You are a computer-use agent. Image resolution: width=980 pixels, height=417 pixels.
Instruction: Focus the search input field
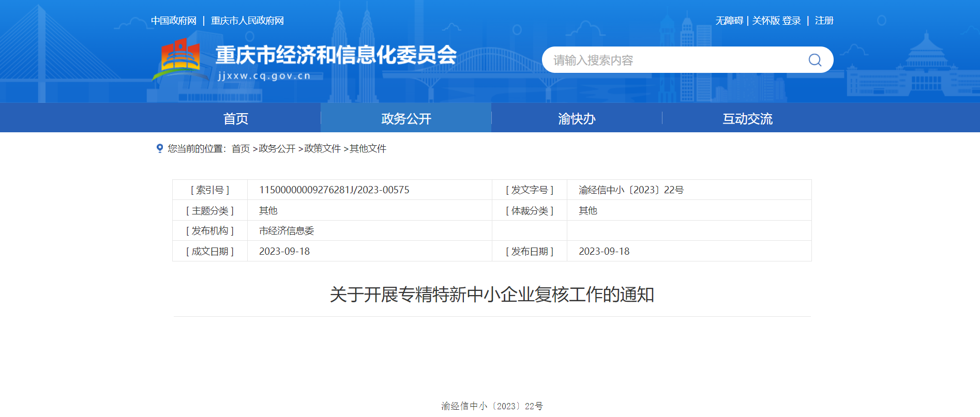tap(672, 60)
